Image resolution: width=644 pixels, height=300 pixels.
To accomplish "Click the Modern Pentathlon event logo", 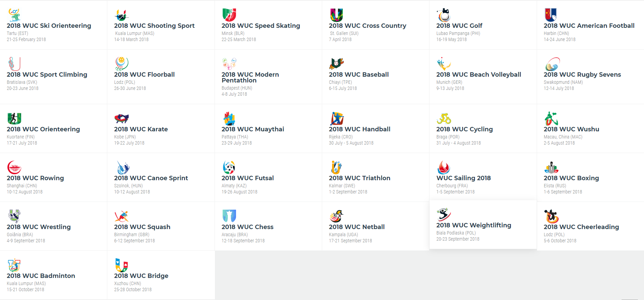I will tap(229, 64).
